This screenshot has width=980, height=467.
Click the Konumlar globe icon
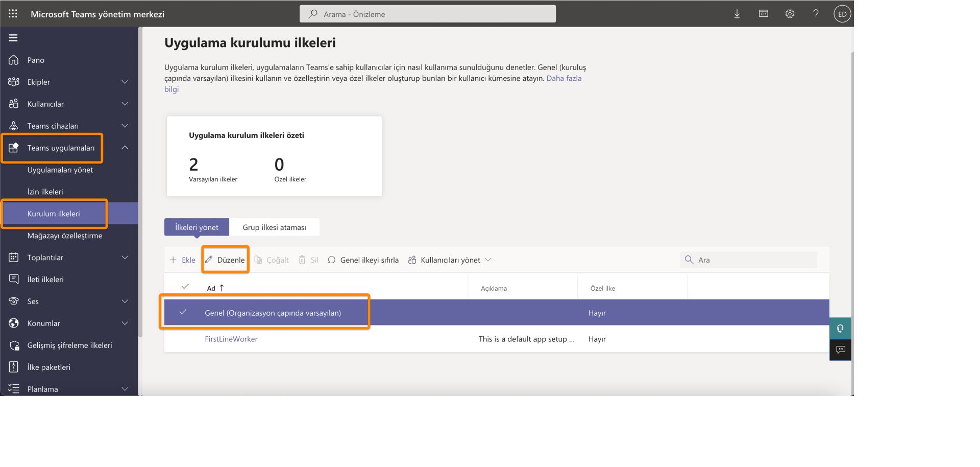click(14, 323)
